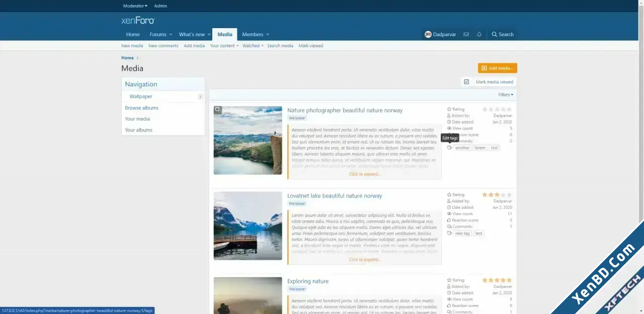Click the Mark viewed link

(311, 46)
